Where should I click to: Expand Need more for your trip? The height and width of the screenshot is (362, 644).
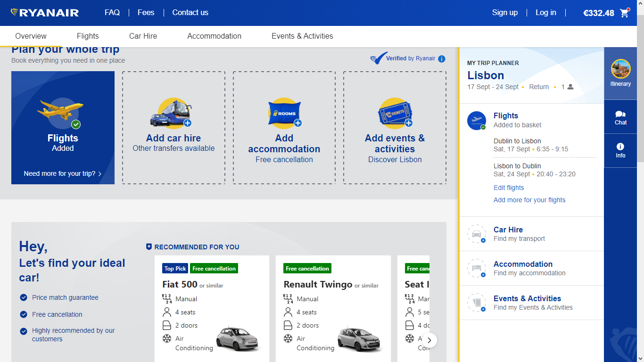pyautogui.click(x=63, y=173)
